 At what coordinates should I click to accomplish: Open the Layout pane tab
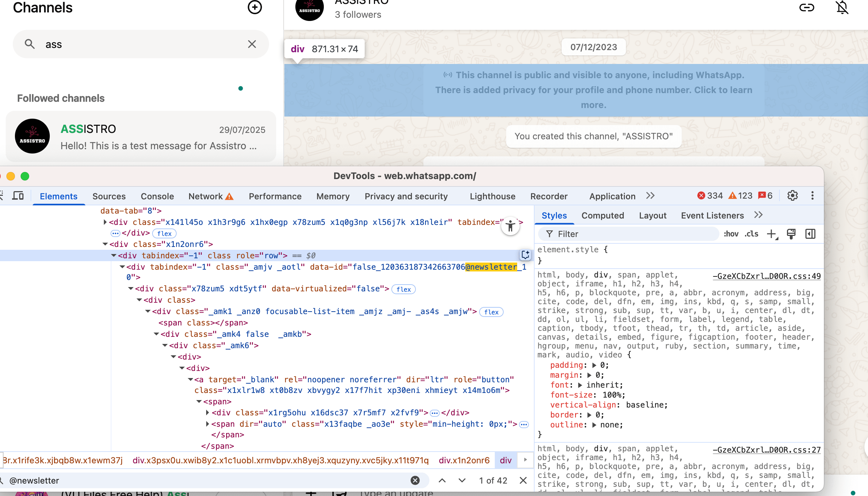(x=653, y=215)
